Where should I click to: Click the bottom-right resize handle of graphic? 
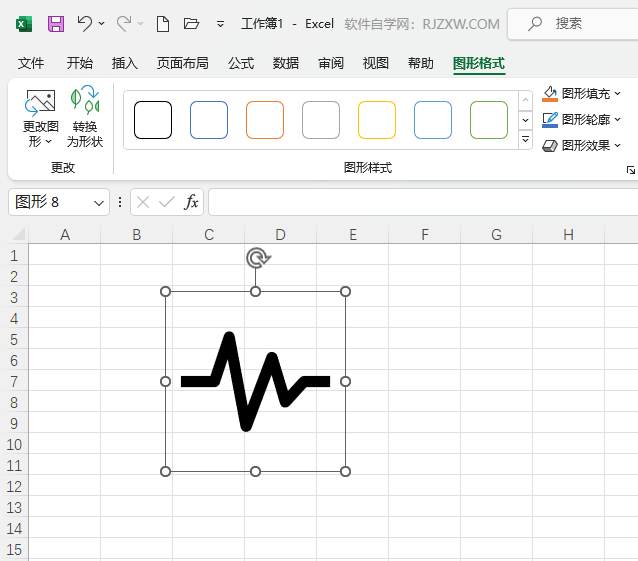point(345,472)
